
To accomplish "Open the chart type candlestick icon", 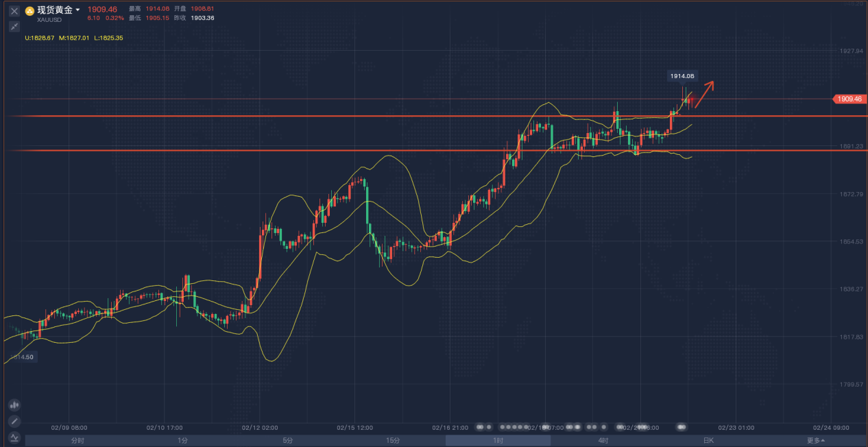I will pos(14,405).
